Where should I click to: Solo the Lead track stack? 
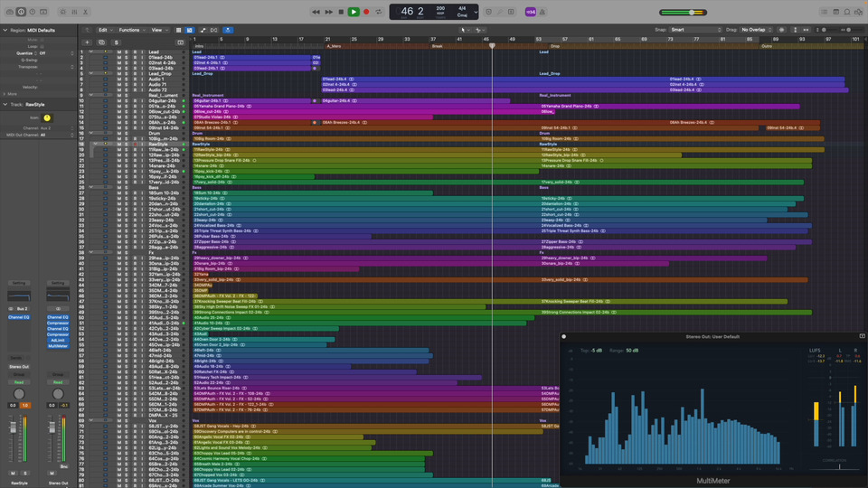click(127, 52)
